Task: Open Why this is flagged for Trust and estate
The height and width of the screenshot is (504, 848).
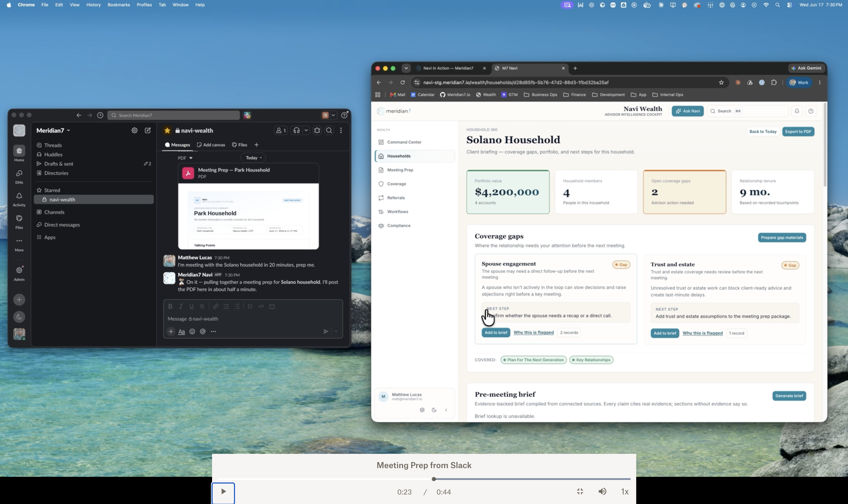Action: coord(702,334)
